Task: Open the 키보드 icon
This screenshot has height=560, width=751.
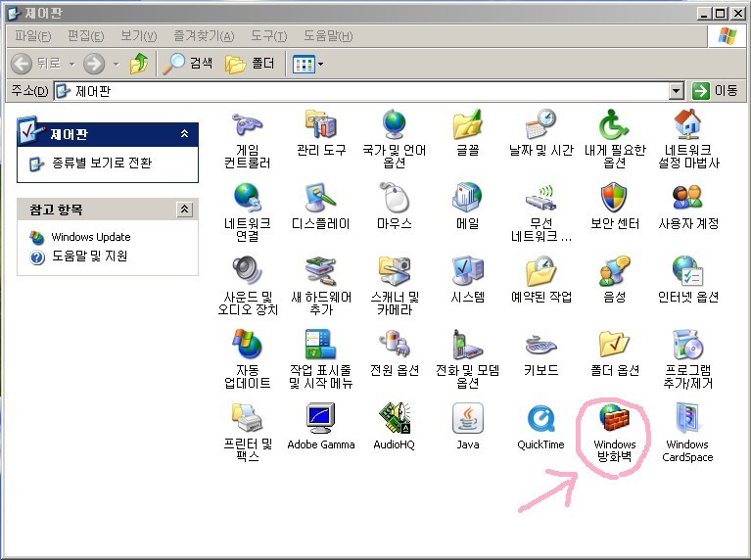Action: (x=540, y=345)
